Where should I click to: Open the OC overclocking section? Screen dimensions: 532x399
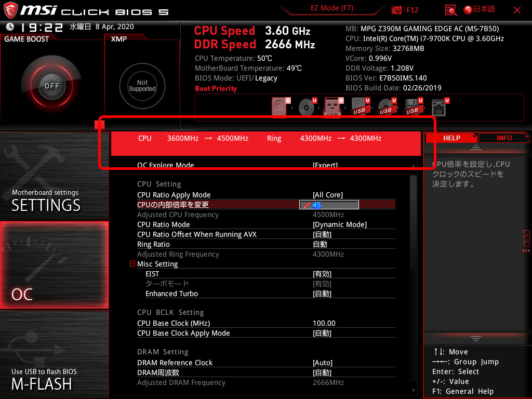[54, 265]
